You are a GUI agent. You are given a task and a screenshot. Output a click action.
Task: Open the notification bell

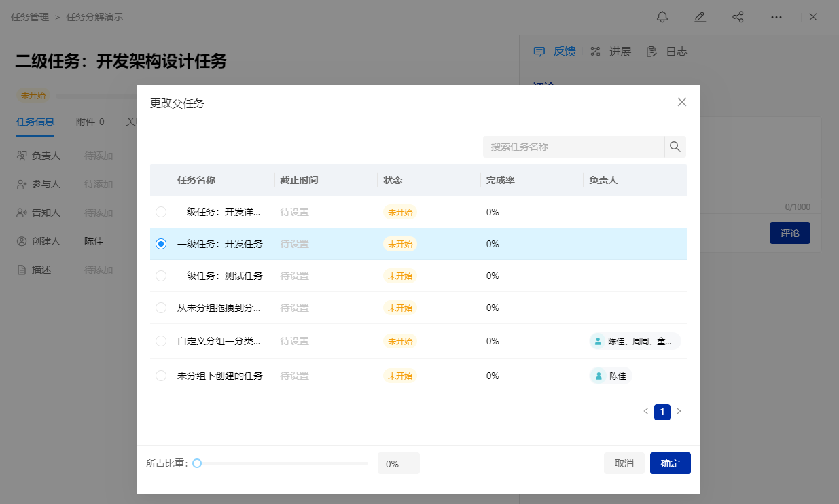point(662,17)
